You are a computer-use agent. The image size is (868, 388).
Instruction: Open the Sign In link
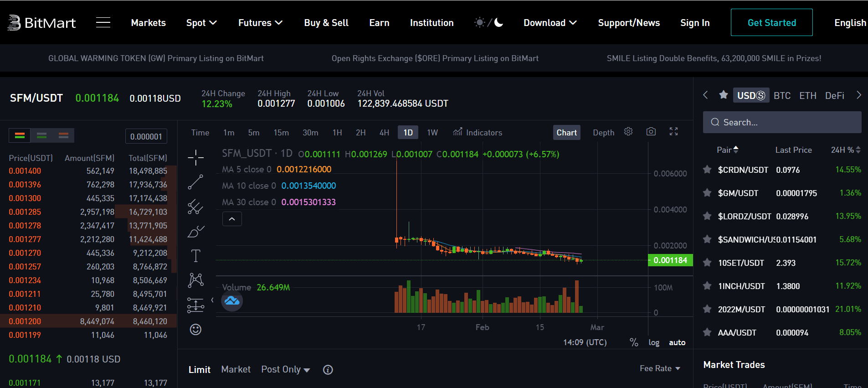coord(695,23)
